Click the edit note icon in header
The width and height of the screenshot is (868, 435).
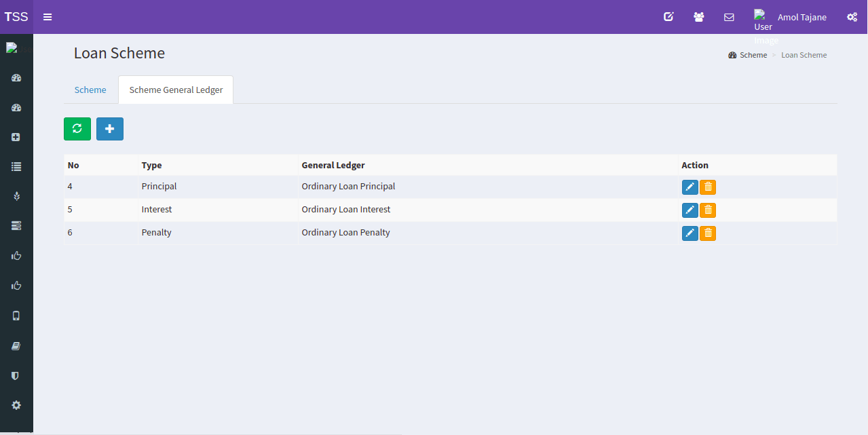coord(668,17)
